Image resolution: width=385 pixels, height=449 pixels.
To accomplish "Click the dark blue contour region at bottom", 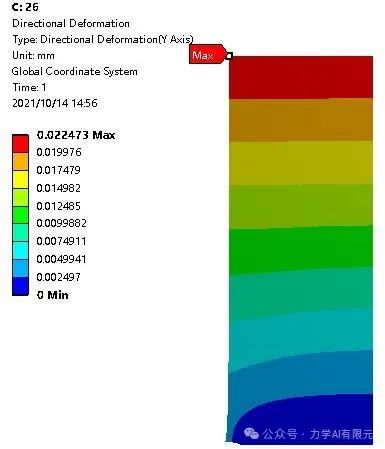I will pos(310,418).
